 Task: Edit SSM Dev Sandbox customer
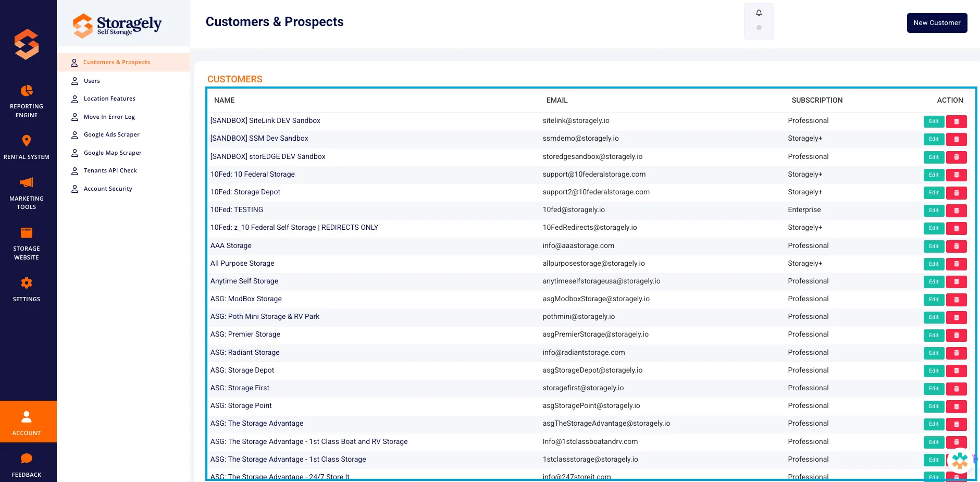click(x=934, y=139)
